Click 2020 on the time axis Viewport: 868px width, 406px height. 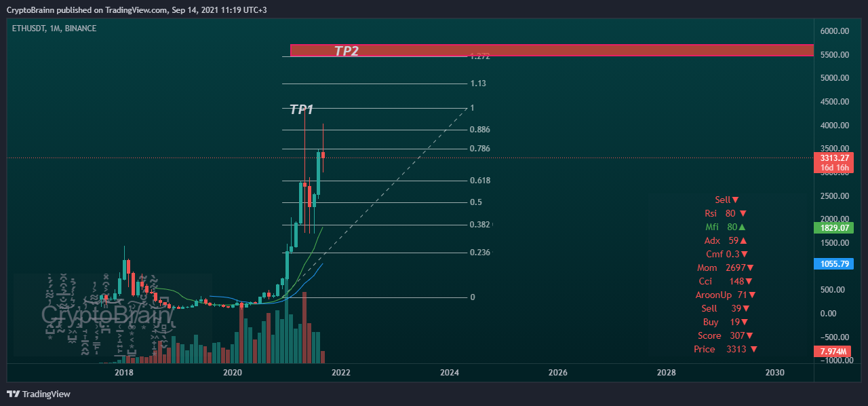(232, 373)
